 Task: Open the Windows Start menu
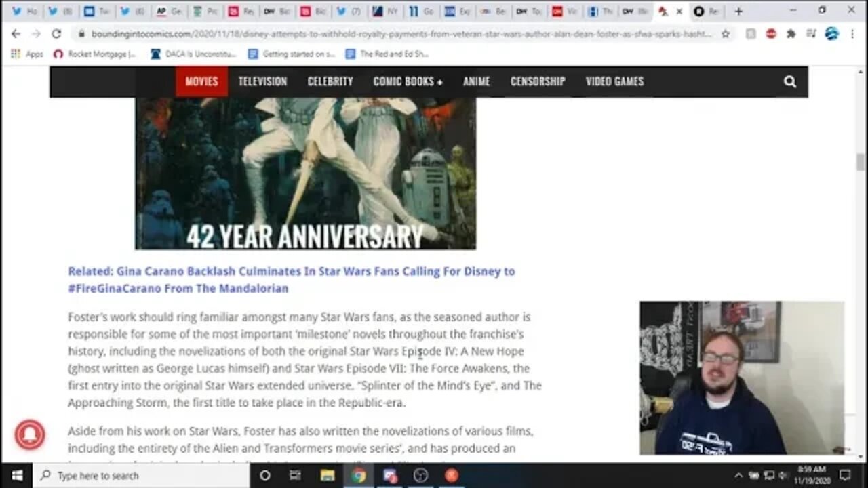[x=16, y=475]
